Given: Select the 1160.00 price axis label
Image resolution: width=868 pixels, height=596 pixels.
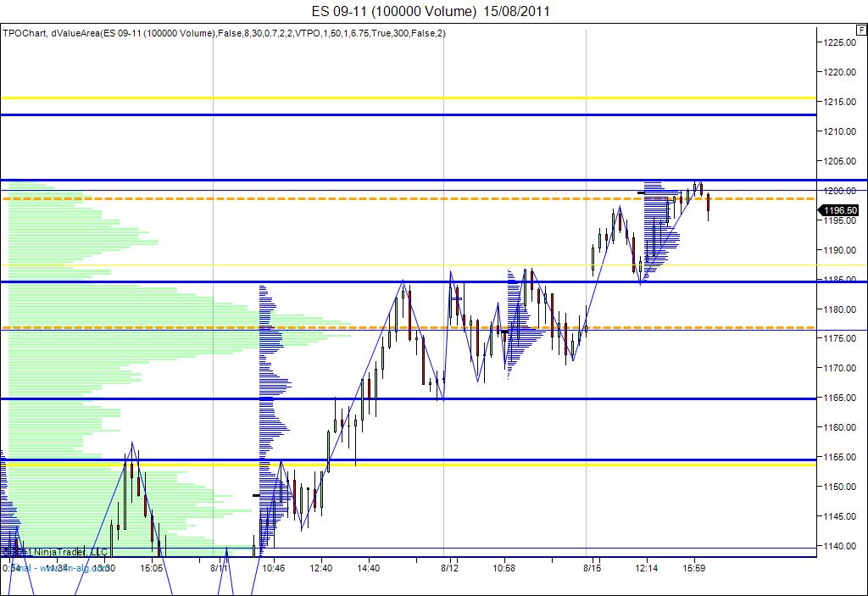Looking at the screenshot, I should 840,427.
